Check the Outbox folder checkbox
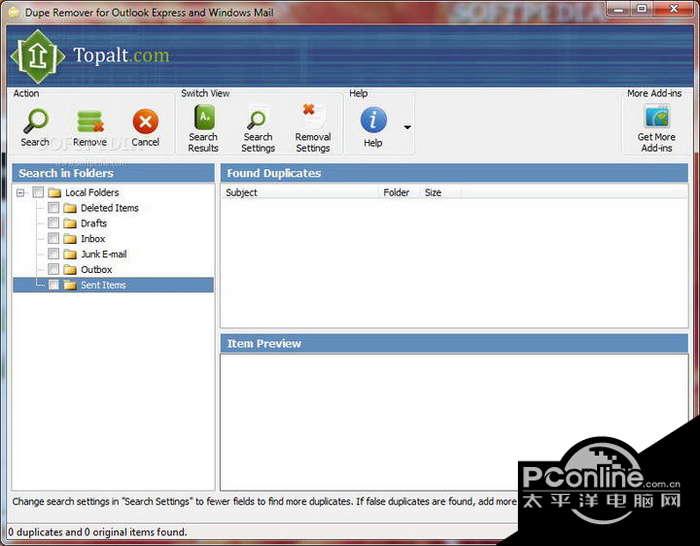This screenshot has height=546, width=700. coord(53,269)
